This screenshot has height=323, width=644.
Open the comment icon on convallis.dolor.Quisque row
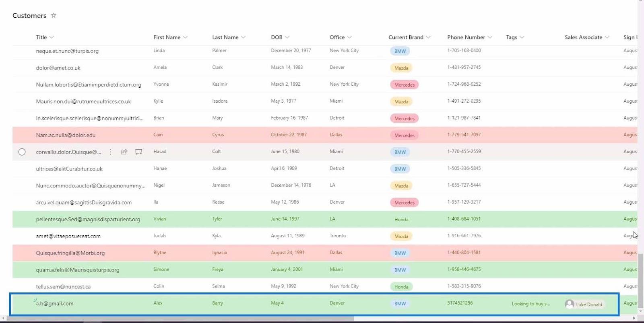pos(138,152)
